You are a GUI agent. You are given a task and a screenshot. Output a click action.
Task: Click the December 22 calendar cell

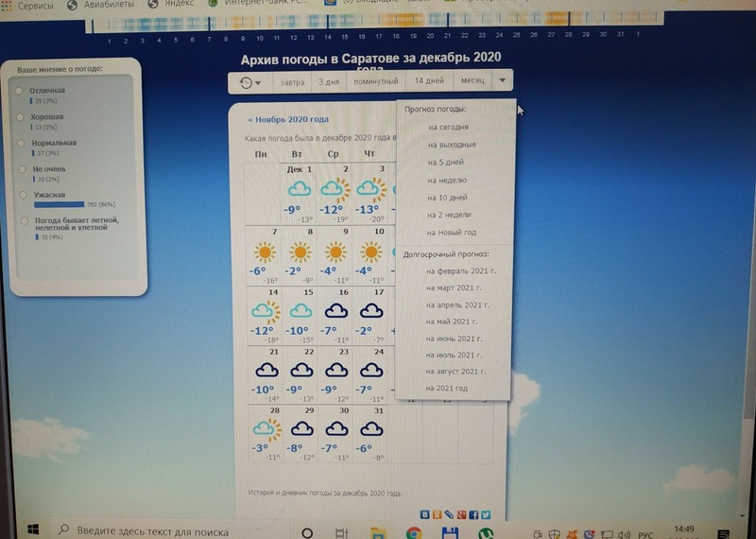click(x=301, y=374)
